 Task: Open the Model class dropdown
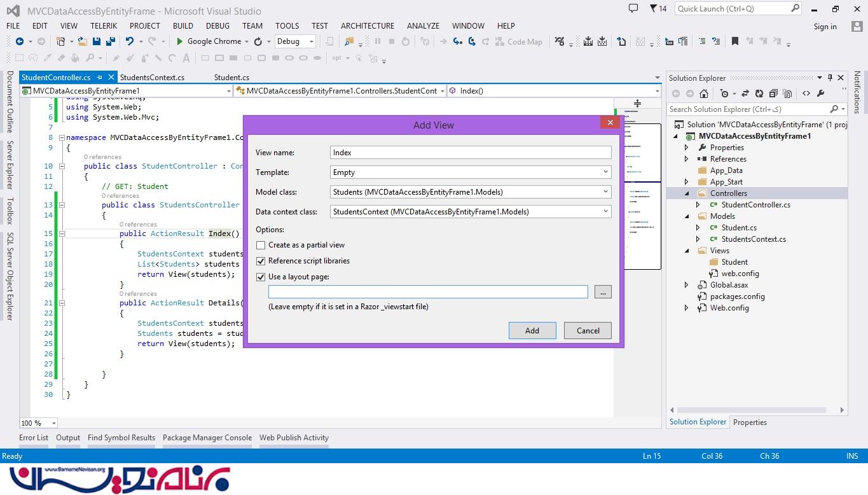point(471,192)
